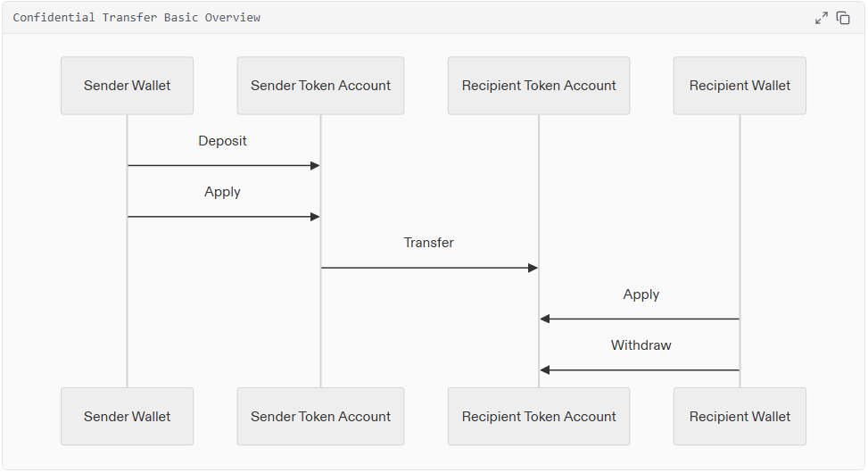This screenshot has height=473, width=868.
Task: Select the top Sender Token Account box
Action: (320, 86)
